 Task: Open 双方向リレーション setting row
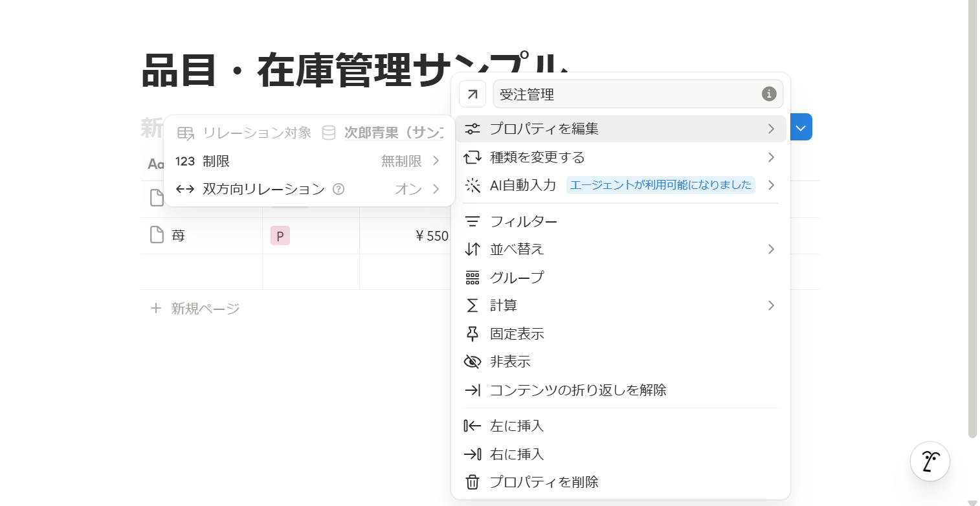pyautogui.click(x=309, y=189)
